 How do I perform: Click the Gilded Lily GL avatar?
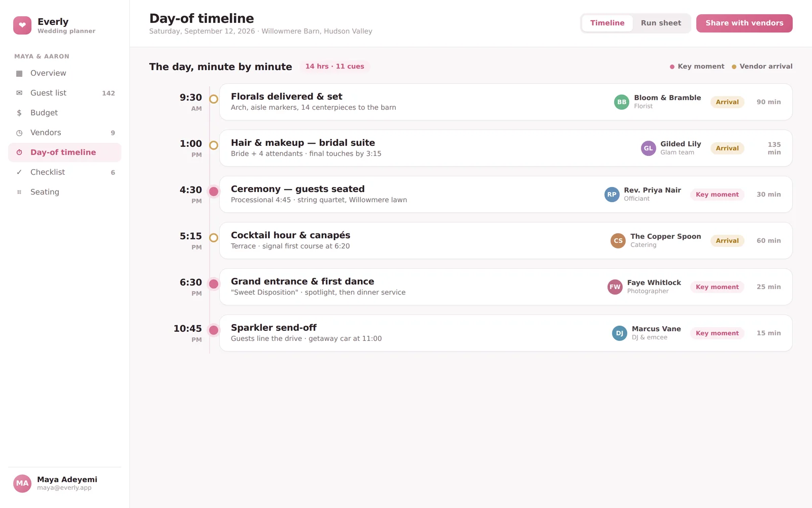[x=649, y=148]
